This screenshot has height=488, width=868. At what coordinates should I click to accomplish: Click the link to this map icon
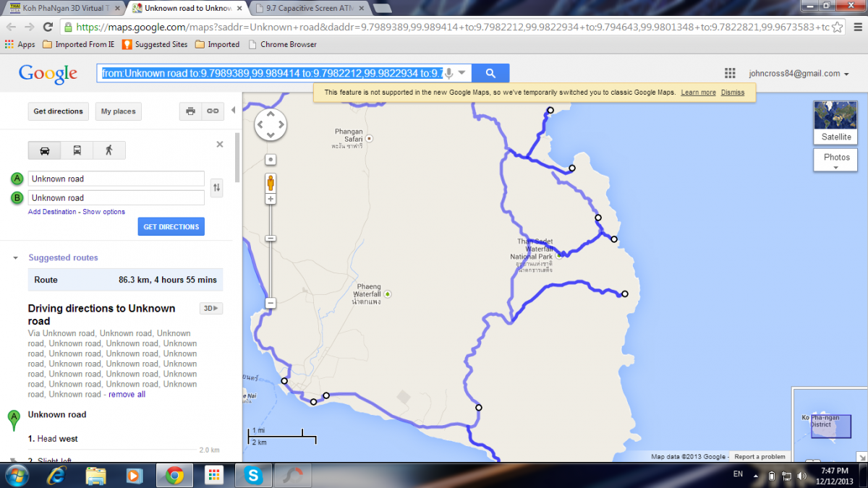(x=212, y=111)
